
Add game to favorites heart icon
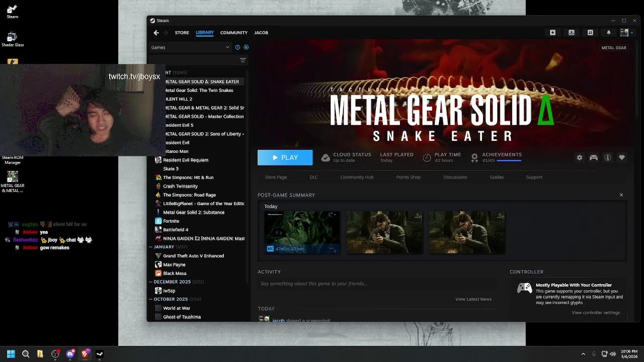coord(622,158)
